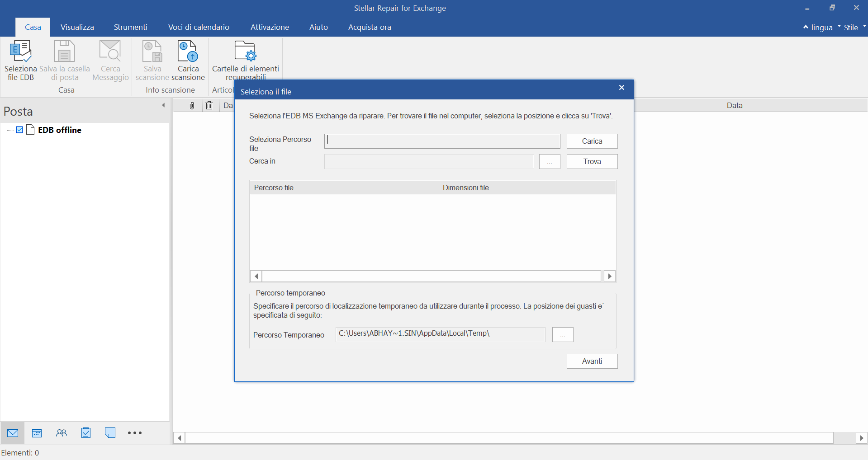Screen dimensions: 868x460
Task: Browse for Percorso Temporaneo folder
Action: pos(563,334)
